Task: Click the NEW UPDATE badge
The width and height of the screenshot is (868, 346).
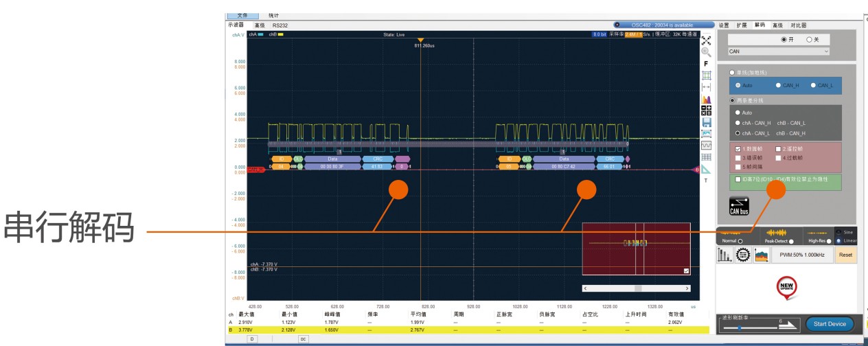Action: pyautogui.click(x=786, y=286)
